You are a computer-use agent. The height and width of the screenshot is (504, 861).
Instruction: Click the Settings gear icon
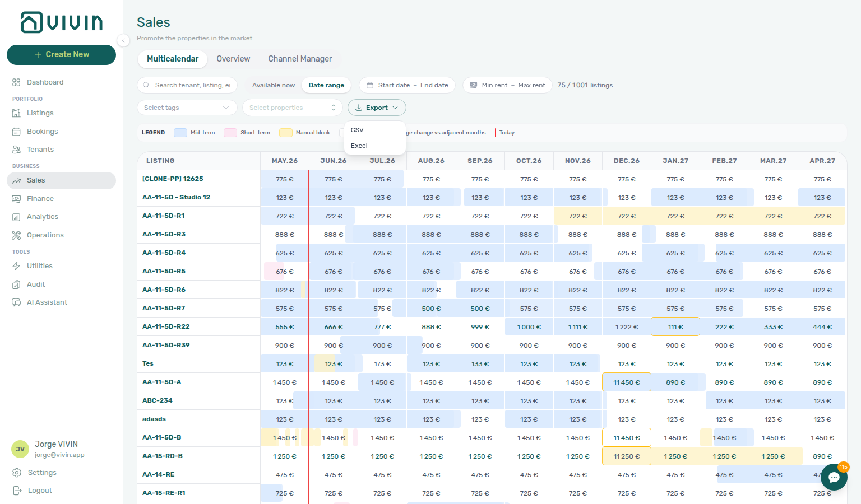[x=17, y=473]
